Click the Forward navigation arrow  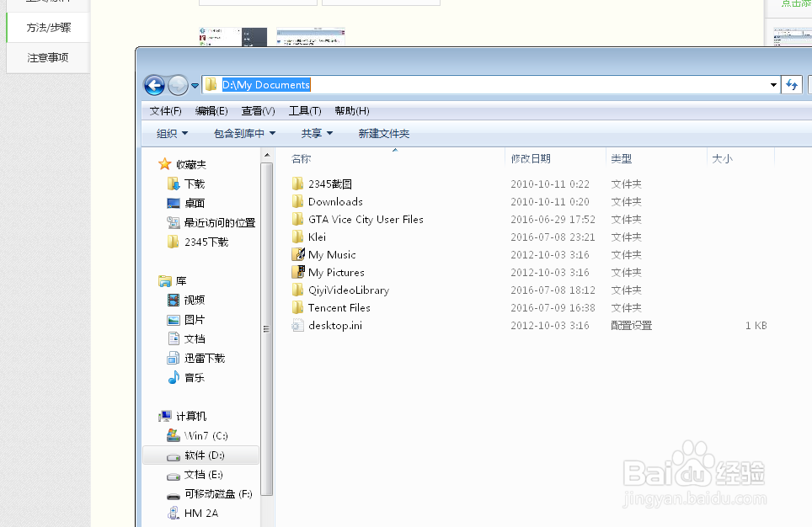coord(178,85)
